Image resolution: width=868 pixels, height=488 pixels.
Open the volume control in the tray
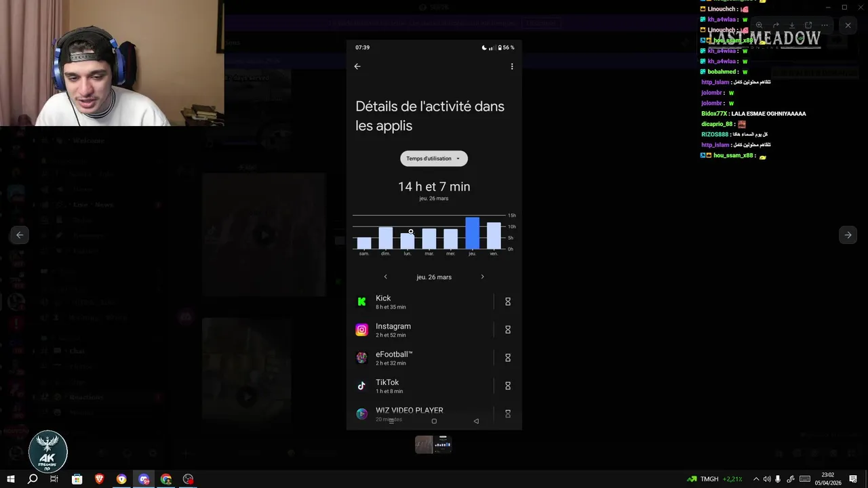pos(767,479)
